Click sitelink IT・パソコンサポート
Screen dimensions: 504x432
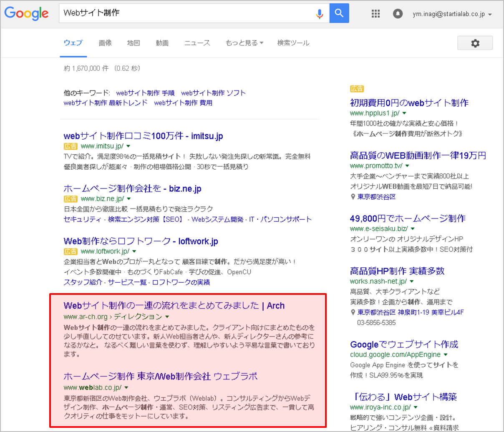(x=280, y=219)
